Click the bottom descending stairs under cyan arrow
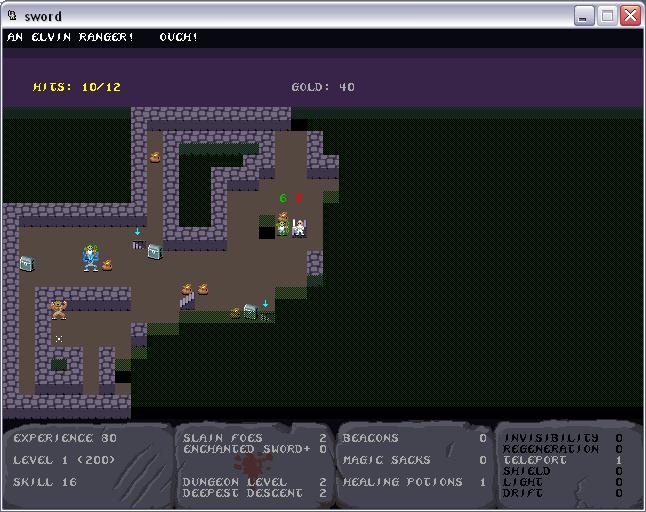The image size is (646, 512). [x=266, y=316]
